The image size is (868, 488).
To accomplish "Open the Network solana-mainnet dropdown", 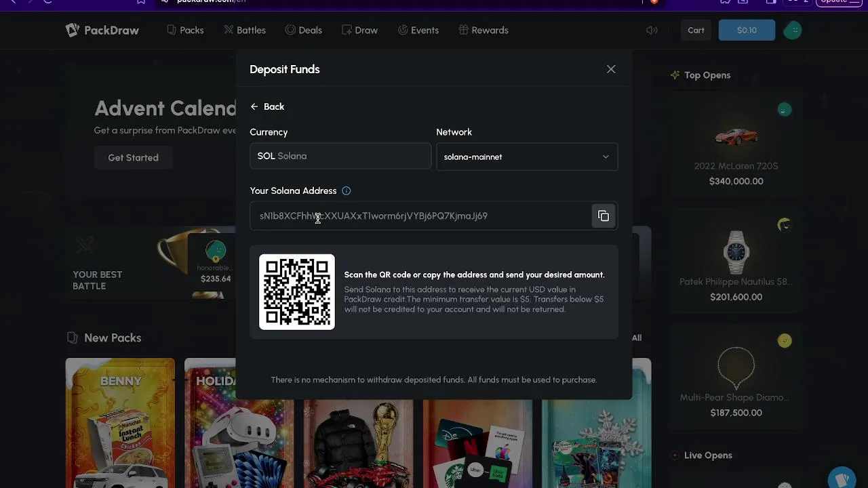I will [x=527, y=157].
